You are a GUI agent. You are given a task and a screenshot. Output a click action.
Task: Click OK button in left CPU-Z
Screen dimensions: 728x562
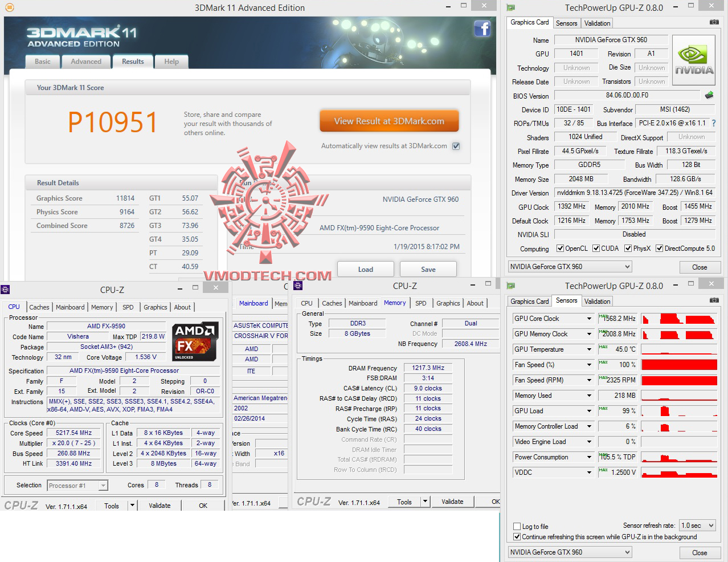point(203,506)
